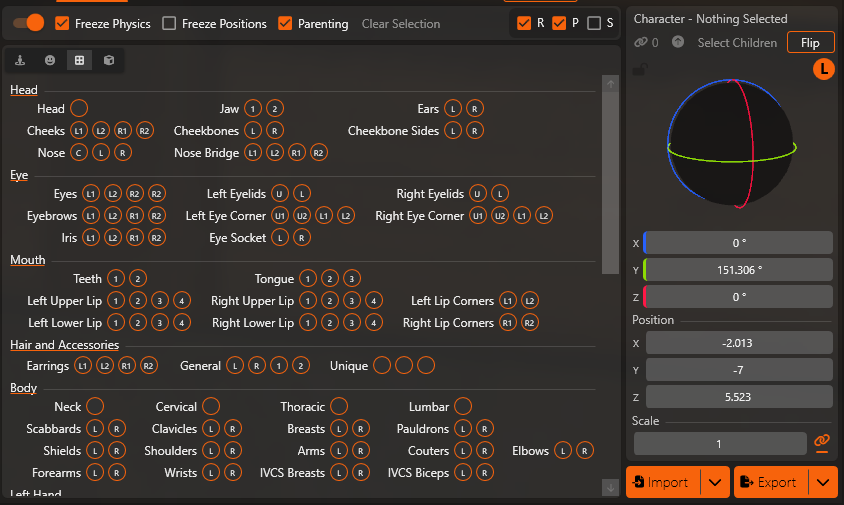Select first Unique accessory bone circle

tap(382, 366)
